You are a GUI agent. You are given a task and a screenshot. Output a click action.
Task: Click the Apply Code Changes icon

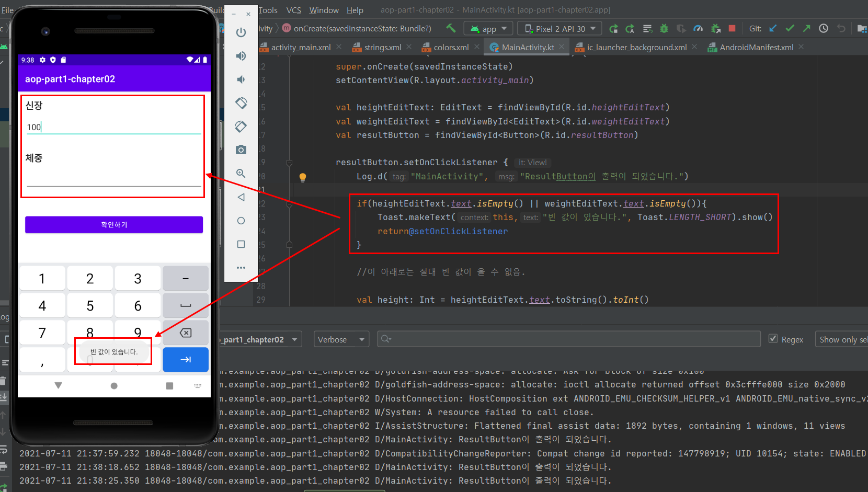(647, 29)
